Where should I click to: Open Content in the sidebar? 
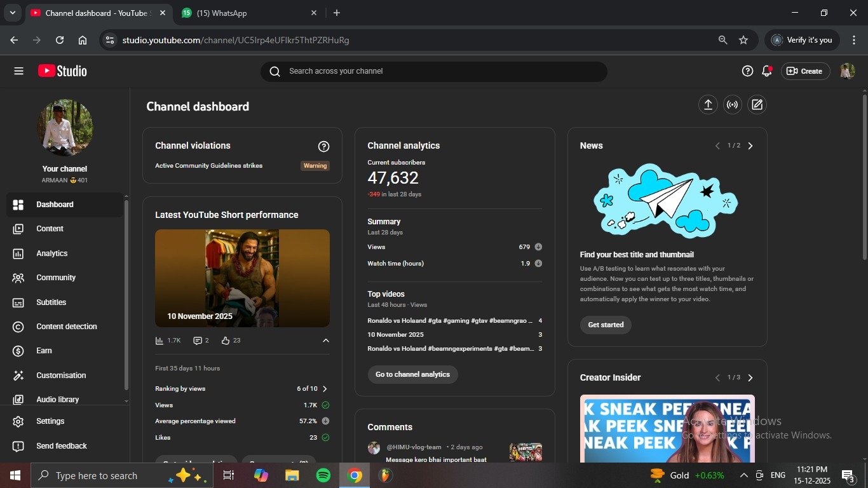(x=50, y=229)
